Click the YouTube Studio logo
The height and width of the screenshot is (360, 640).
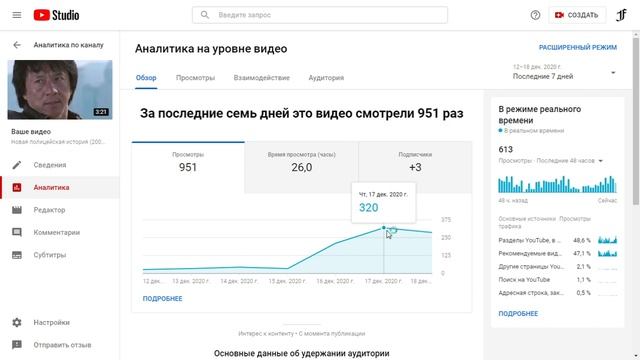[x=56, y=15]
